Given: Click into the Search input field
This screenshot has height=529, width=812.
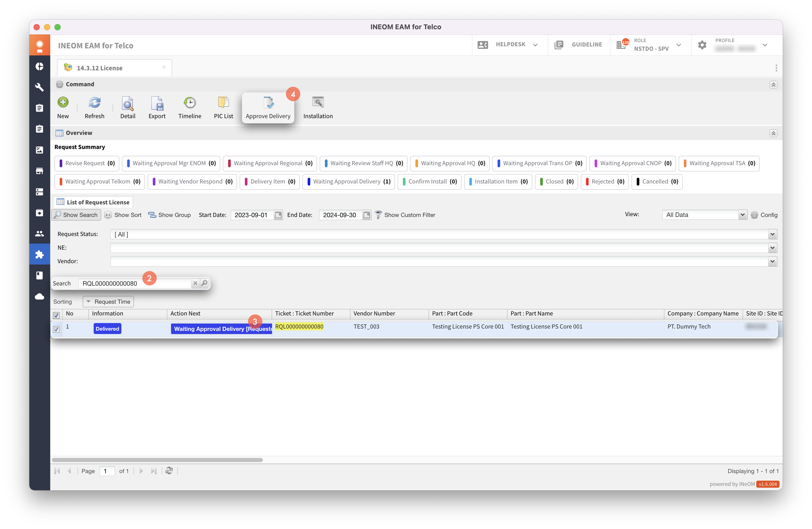Looking at the screenshot, I should click(x=135, y=283).
